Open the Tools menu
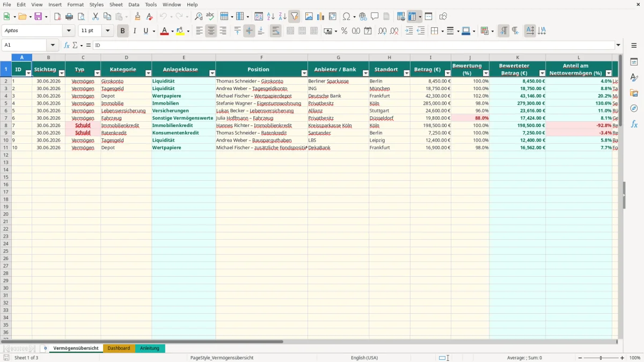This screenshot has width=644, height=362. [151, 4]
